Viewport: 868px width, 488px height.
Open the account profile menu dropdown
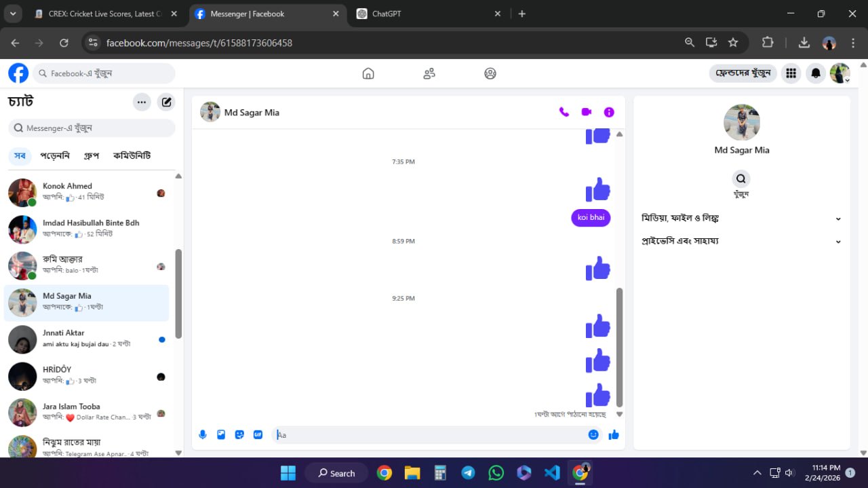coord(840,73)
